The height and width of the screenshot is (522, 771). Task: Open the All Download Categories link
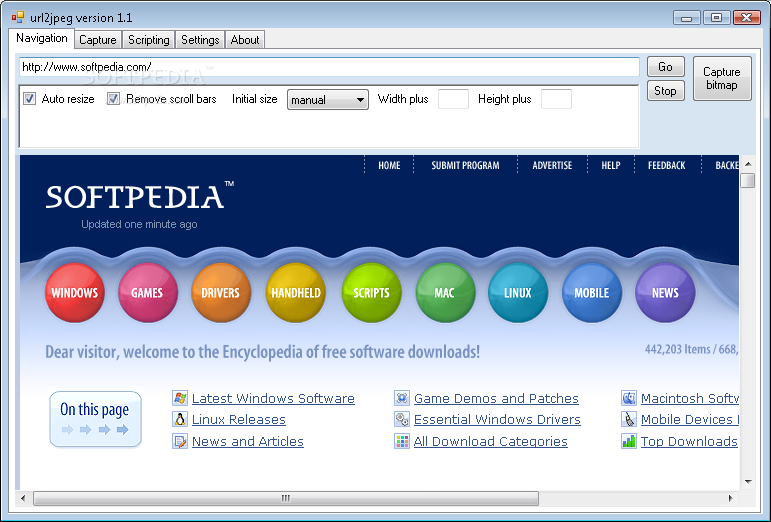click(x=491, y=441)
